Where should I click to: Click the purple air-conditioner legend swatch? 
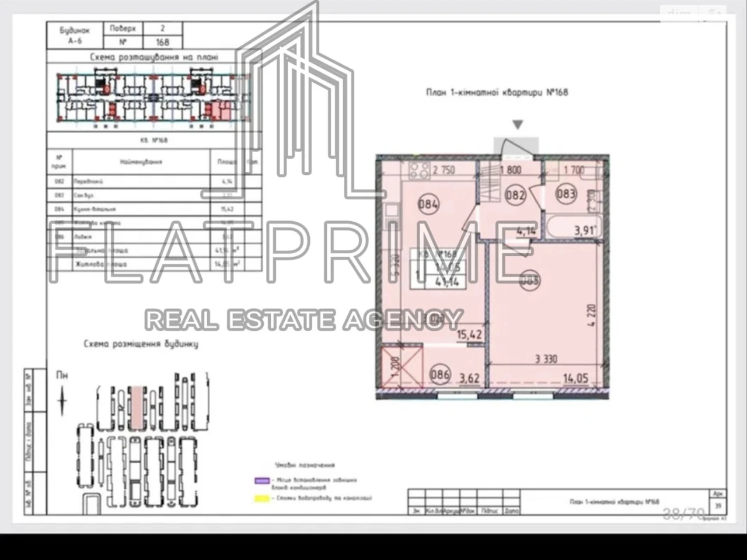pos(262,481)
